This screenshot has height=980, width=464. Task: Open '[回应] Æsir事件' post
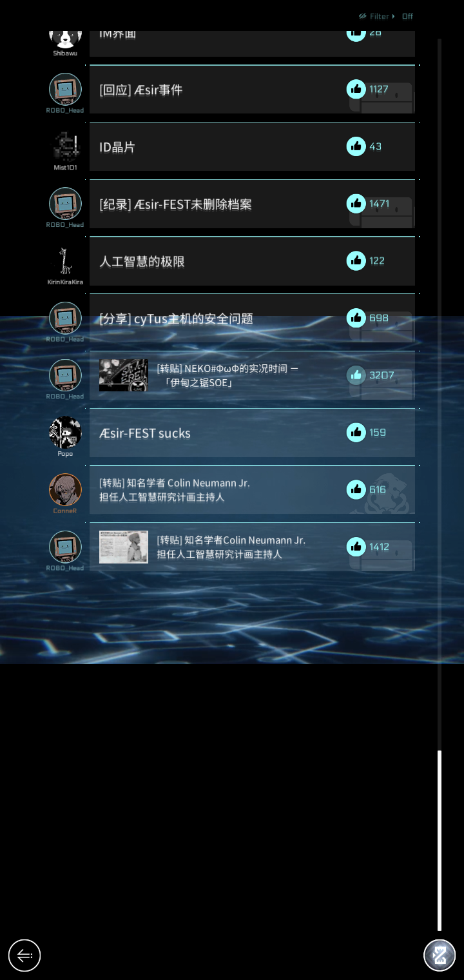[x=252, y=90]
